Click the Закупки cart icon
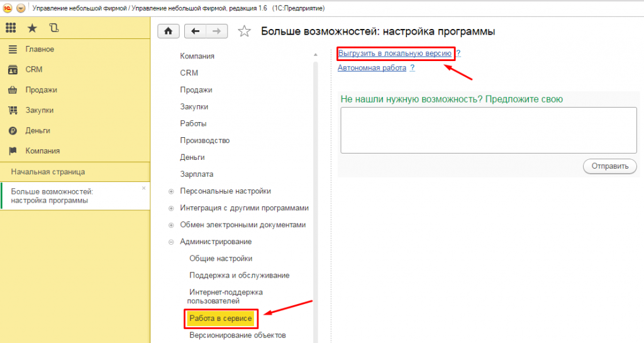 point(13,110)
